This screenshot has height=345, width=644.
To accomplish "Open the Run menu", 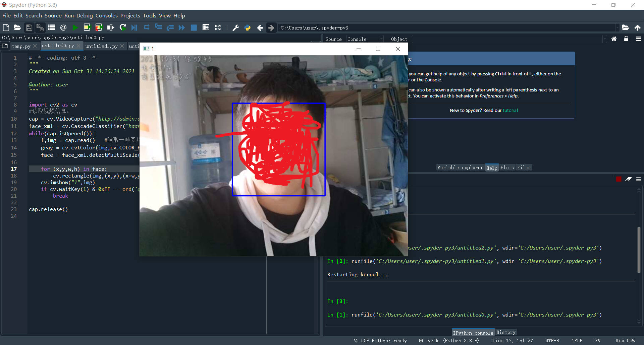I will coord(69,15).
